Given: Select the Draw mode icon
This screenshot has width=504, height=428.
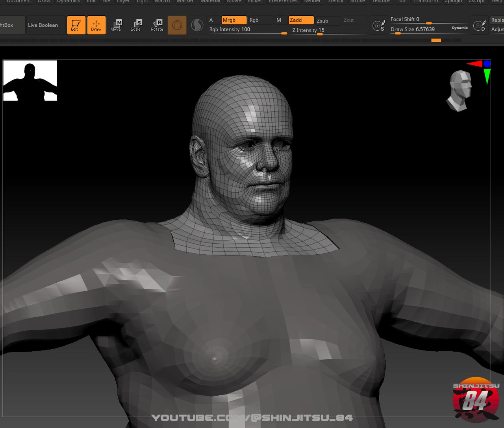Looking at the screenshot, I should click(x=96, y=25).
